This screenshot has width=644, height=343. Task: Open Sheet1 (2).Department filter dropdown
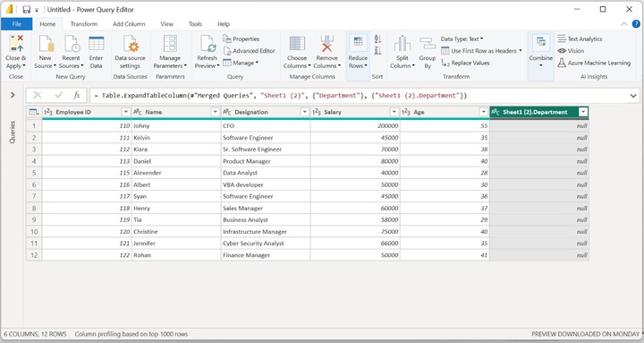pyautogui.click(x=583, y=112)
